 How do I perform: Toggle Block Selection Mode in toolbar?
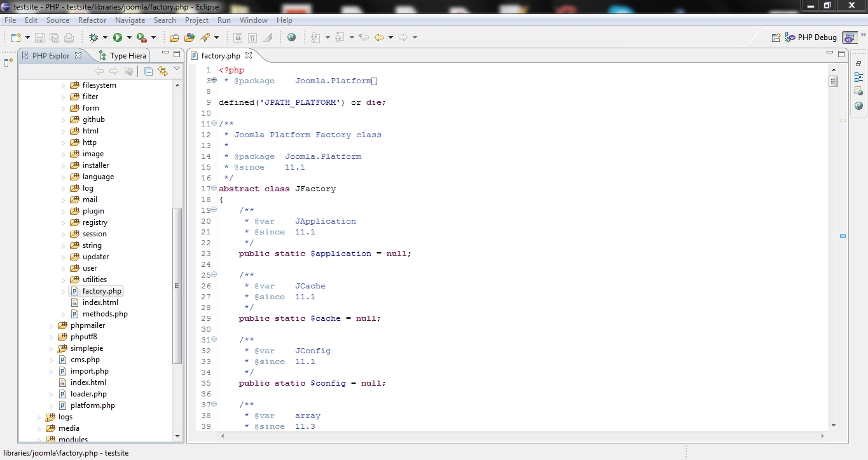click(x=238, y=37)
